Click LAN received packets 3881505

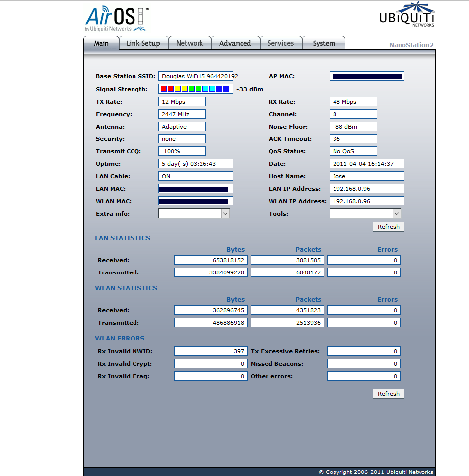[287, 260]
